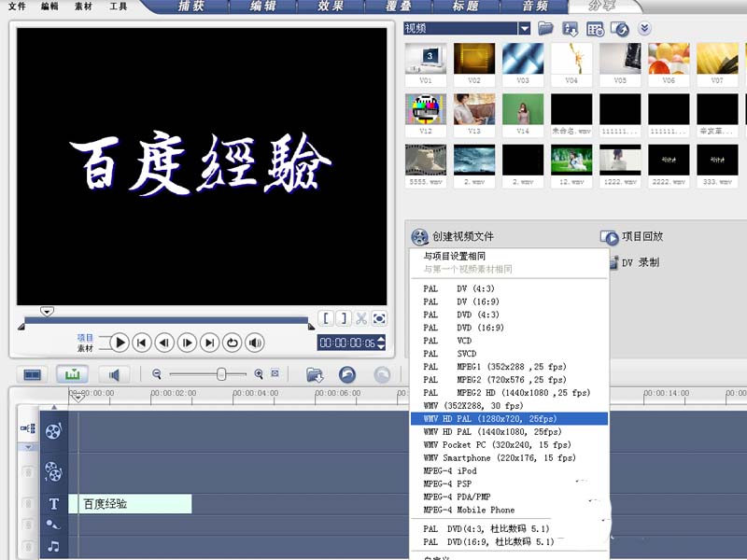Switch to storyboard view
This screenshot has width=747, height=560.
[x=33, y=374]
